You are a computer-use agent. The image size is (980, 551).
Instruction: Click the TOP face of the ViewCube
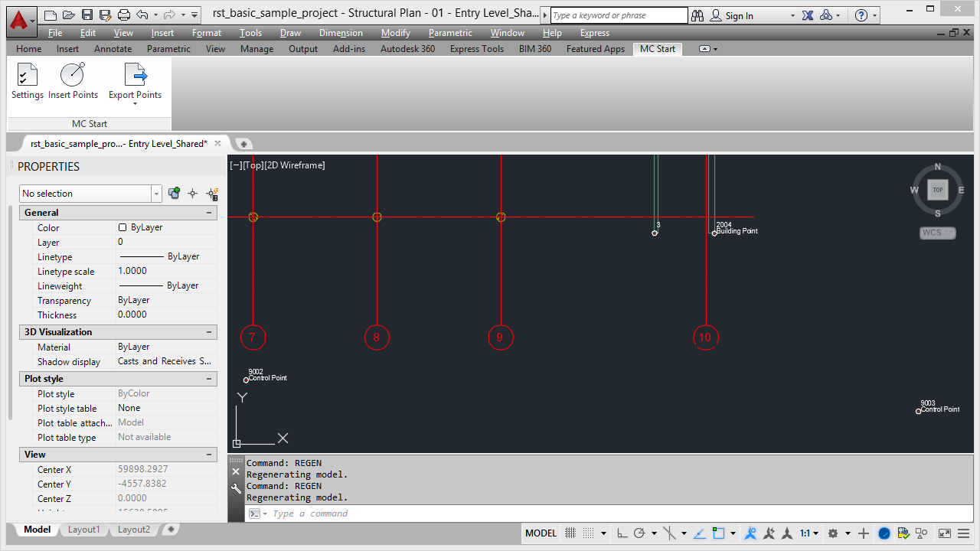(938, 190)
